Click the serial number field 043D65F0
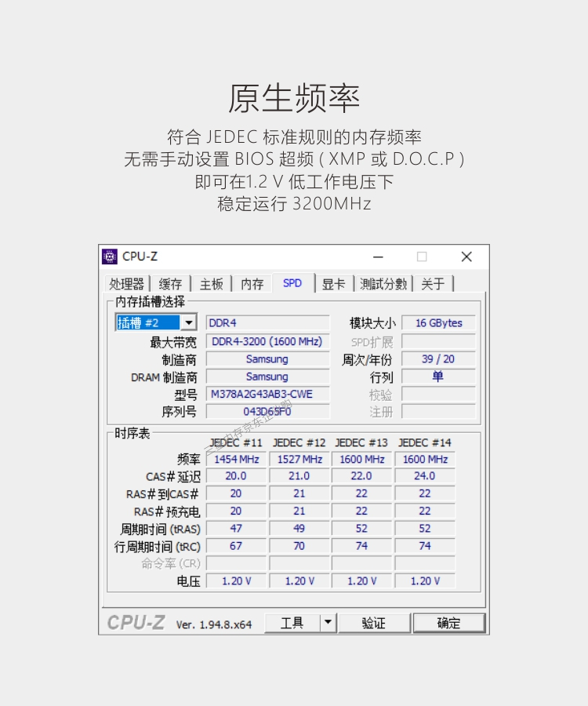Screen dimensions: 588x706 tap(267, 412)
